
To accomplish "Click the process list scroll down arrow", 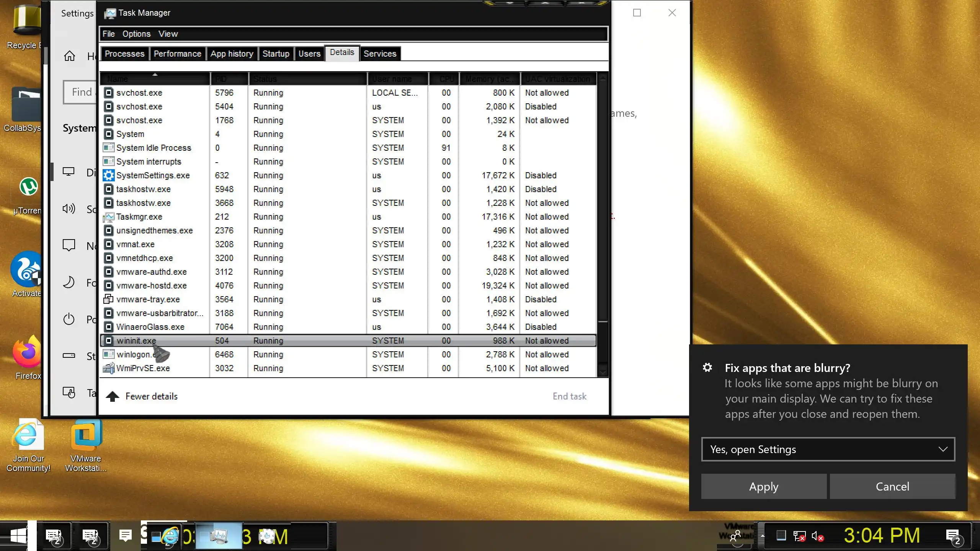I will (603, 372).
